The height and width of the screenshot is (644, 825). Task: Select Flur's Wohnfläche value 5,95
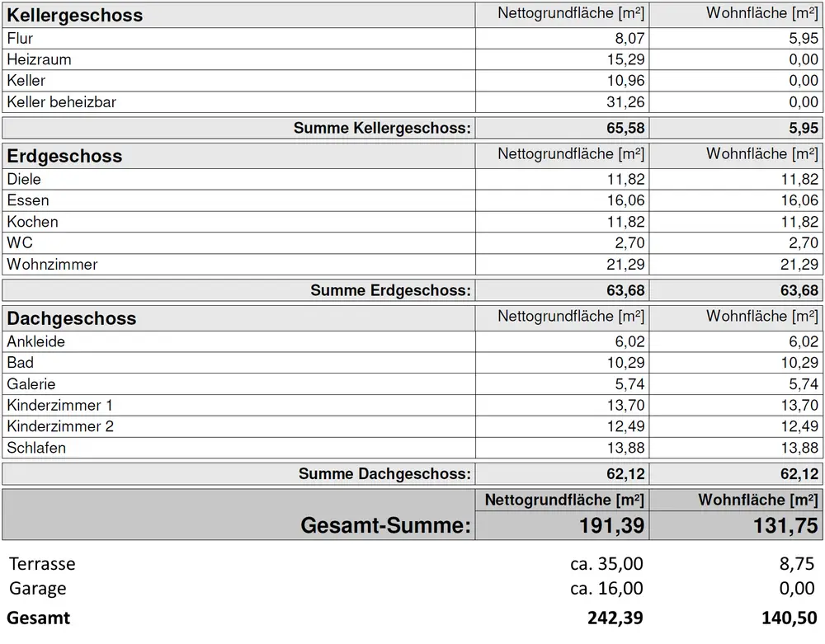click(x=802, y=38)
